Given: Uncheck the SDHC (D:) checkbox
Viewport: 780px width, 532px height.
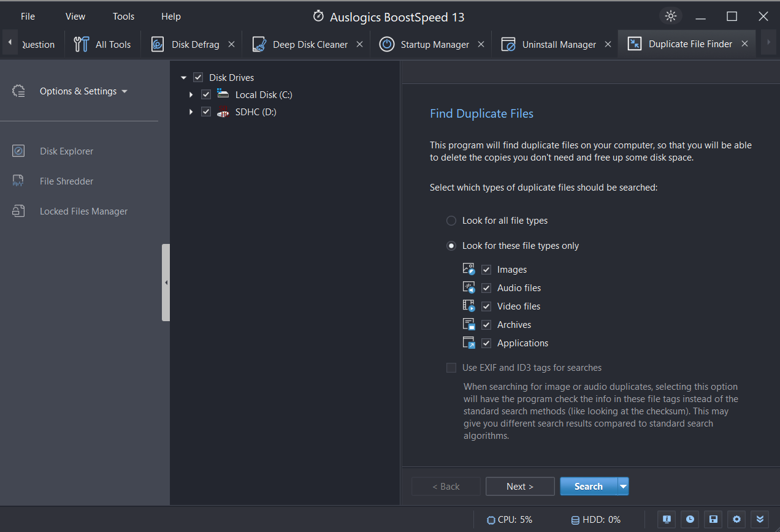Looking at the screenshot, I should [x=206, y=112].
